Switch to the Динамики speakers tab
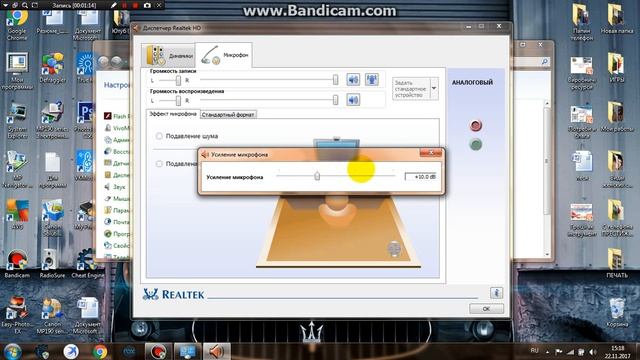The height and width of the screenshot is (360, 640). [169, 55]
